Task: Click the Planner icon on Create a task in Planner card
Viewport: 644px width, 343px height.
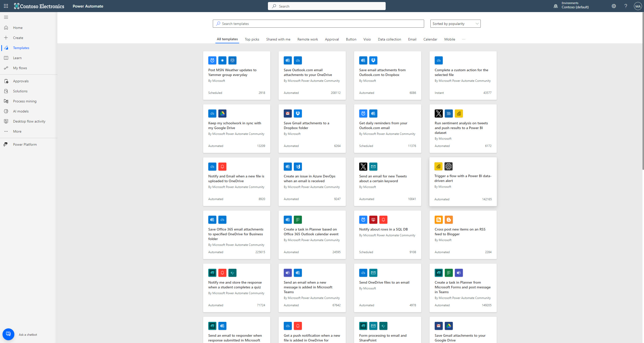Action: 298,220
